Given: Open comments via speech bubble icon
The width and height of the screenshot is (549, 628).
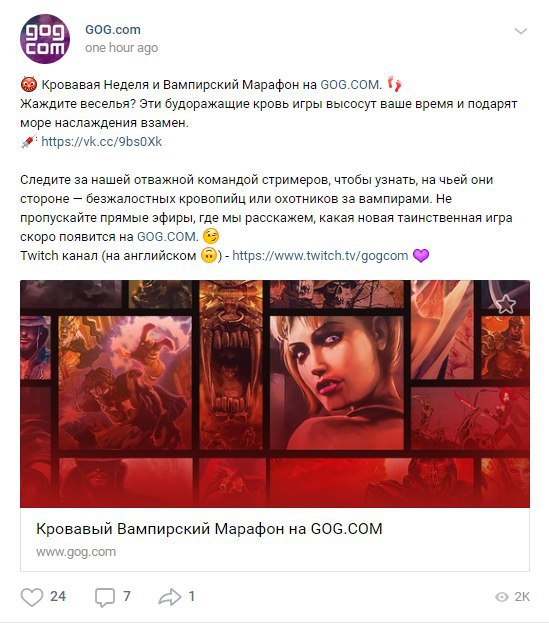Looking at the screenshot, I should tap(105, 598).
